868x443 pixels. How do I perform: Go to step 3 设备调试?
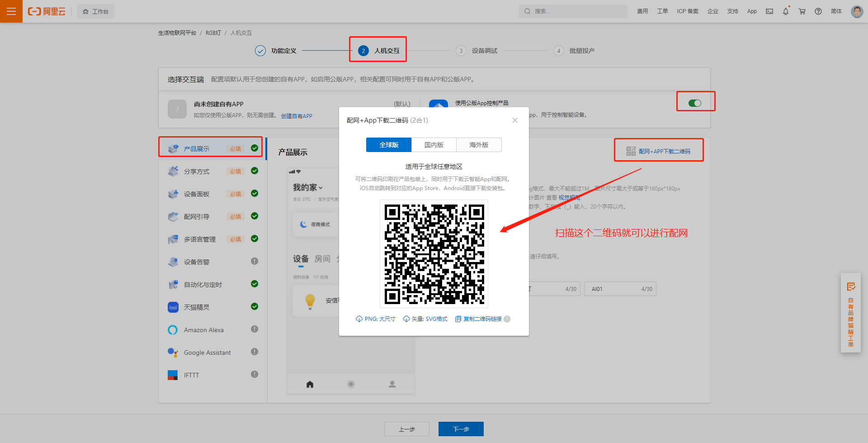[x=476, y=51]
